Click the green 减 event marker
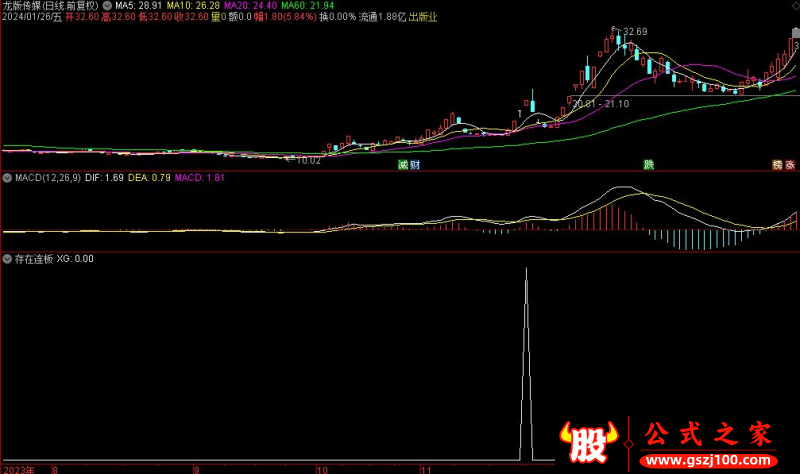The width and height of the screenshot is (800, 474). 403,164
